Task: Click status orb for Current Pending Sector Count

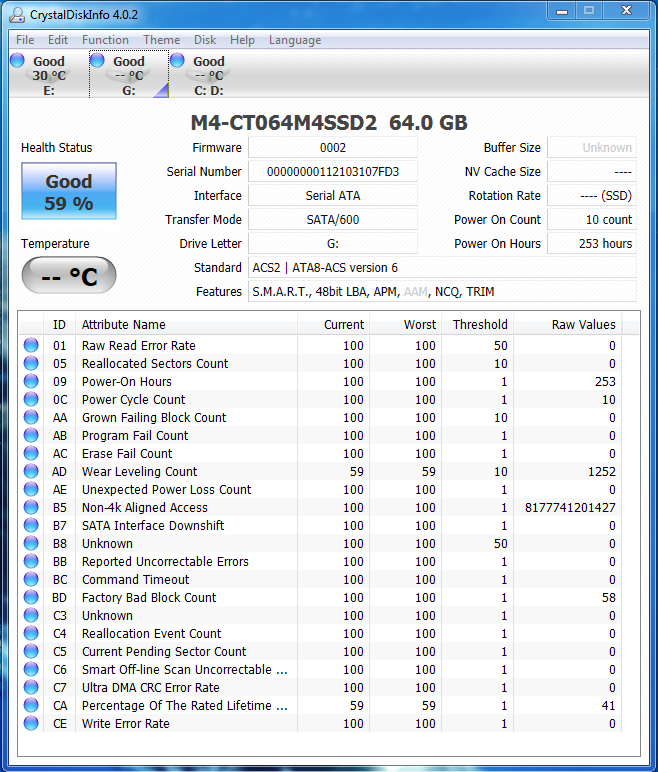Action: pyautogui.click(x=31, y=651)
